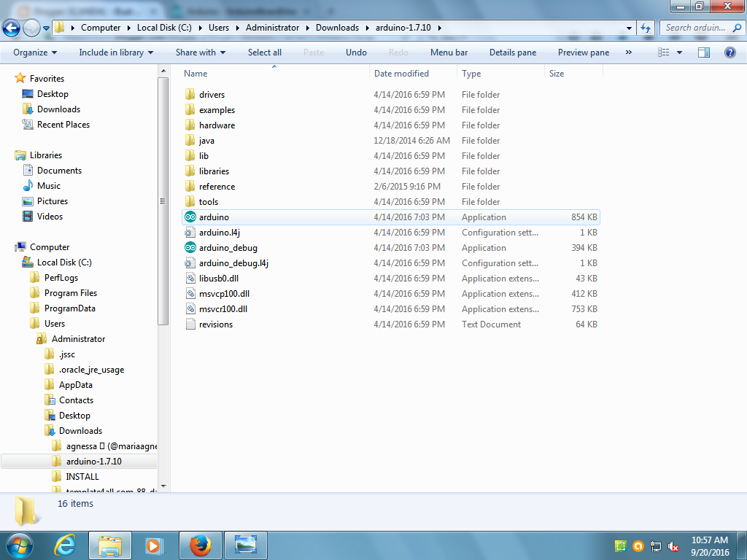Click Select all in the toolbar

click(x=264, y=52)
